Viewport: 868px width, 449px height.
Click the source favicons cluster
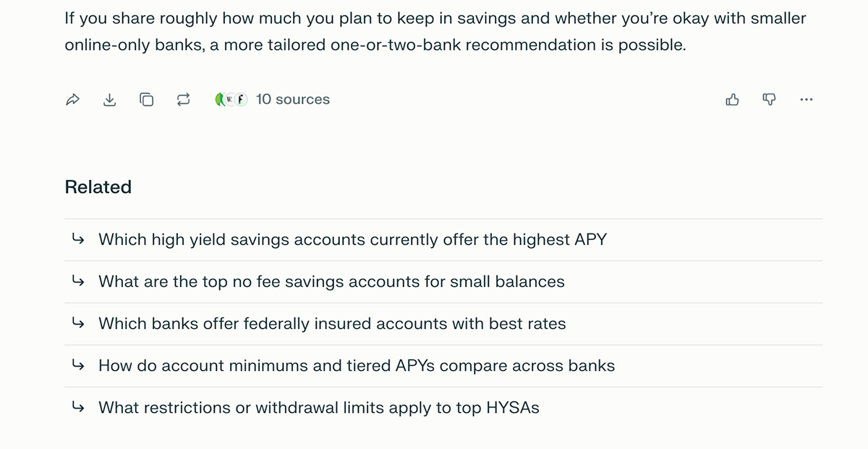[x=231, y=100]
